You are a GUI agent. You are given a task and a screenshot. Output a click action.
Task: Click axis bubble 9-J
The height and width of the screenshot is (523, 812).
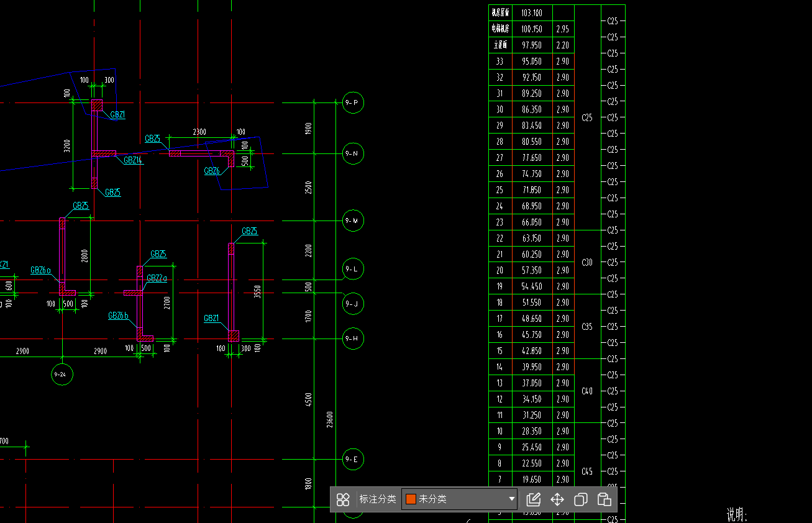353,304
